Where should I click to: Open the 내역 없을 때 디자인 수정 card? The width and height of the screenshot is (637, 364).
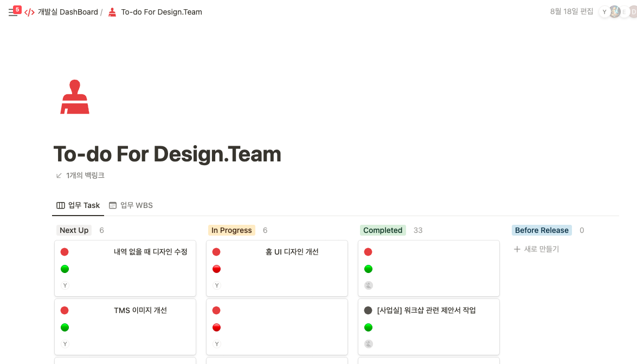click(125, 268)
